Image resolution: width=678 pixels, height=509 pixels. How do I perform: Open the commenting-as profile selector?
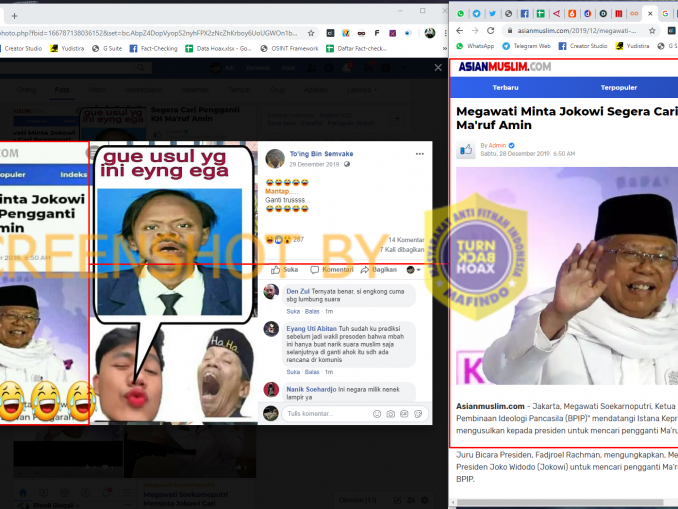(x=413, y=270)
